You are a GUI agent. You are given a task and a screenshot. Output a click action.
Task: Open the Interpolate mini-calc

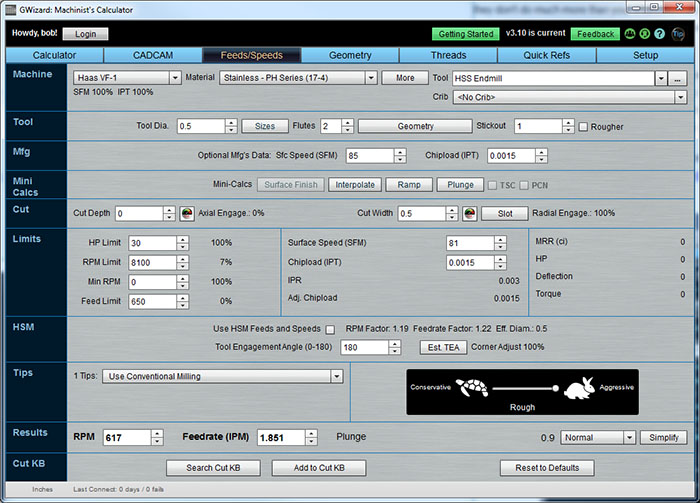(x=355, y=185)
